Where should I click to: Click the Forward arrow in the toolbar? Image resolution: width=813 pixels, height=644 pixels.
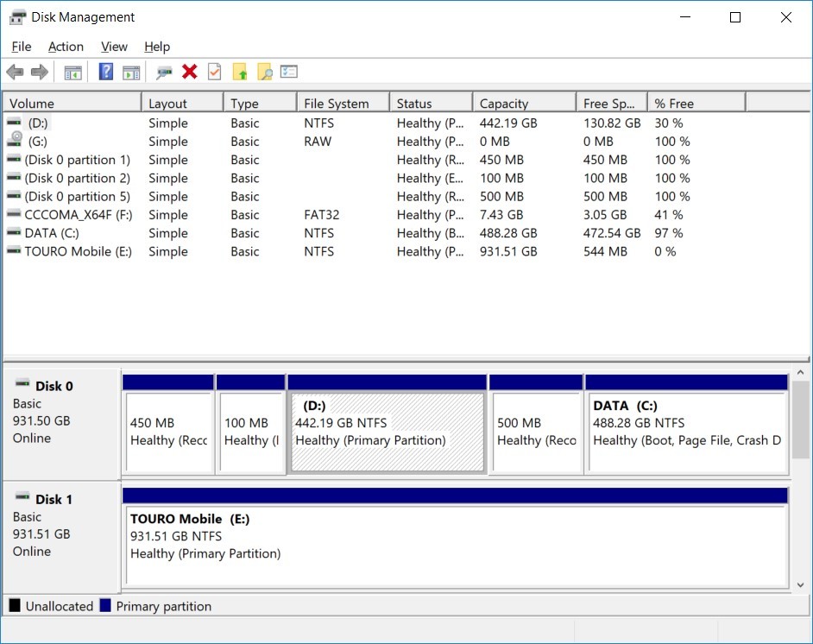tap(39, 73)
